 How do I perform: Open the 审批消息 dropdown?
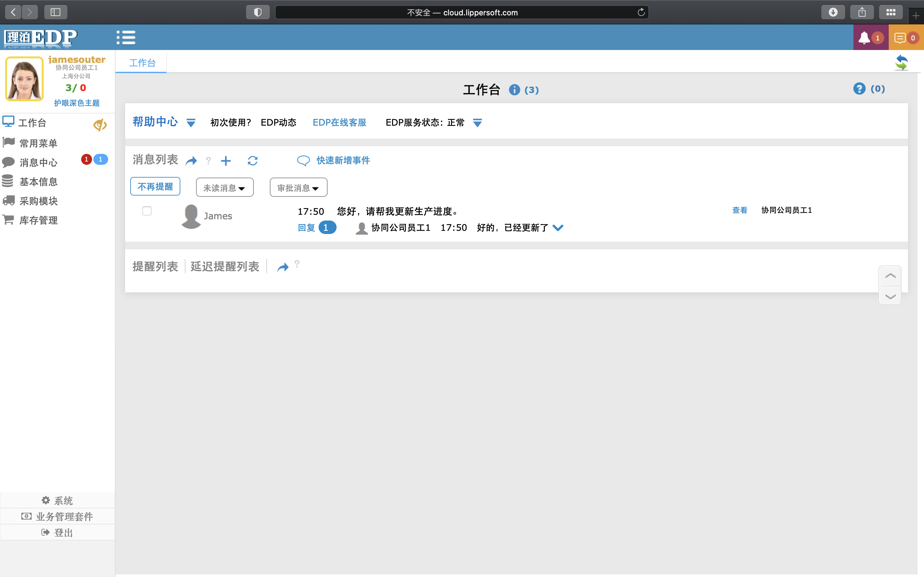[x=298, y=188]
